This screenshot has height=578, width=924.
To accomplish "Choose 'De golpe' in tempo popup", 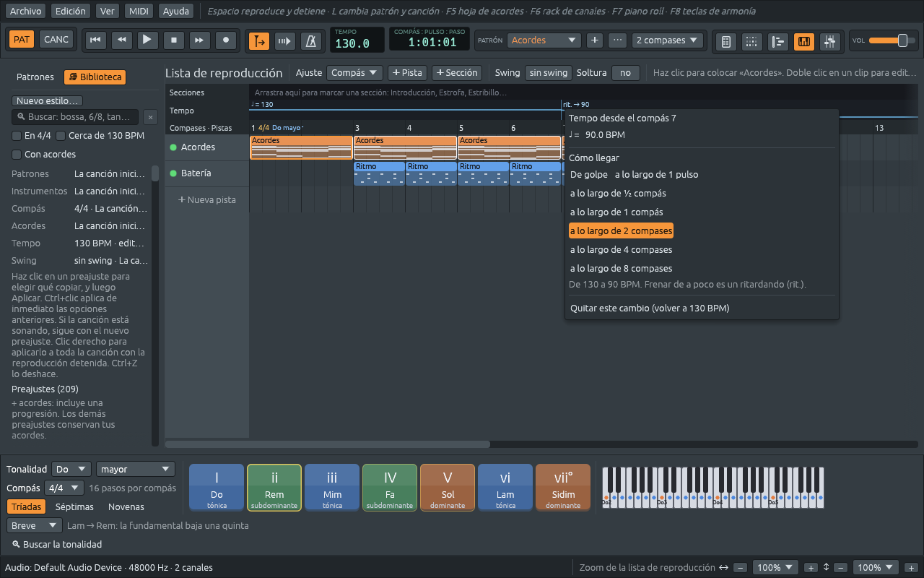I will click(589, 175).
